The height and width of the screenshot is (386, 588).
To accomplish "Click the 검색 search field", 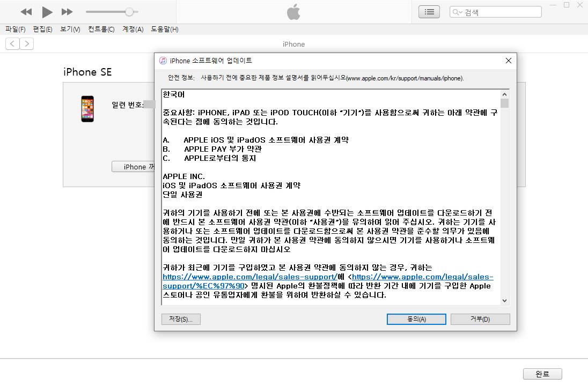I will tap(495, 12).
